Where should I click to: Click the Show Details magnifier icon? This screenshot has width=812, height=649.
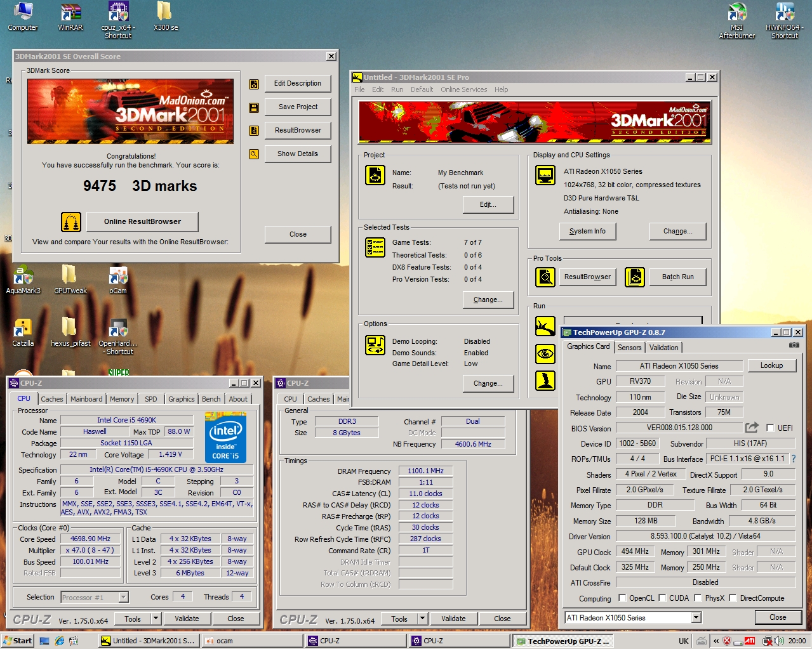click(254, 154)
